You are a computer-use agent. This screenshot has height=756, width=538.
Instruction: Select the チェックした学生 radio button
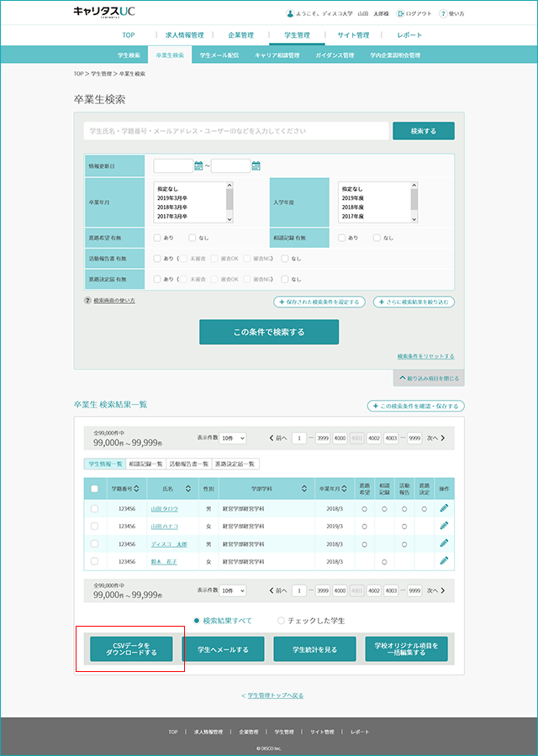[x=281, y=621]
